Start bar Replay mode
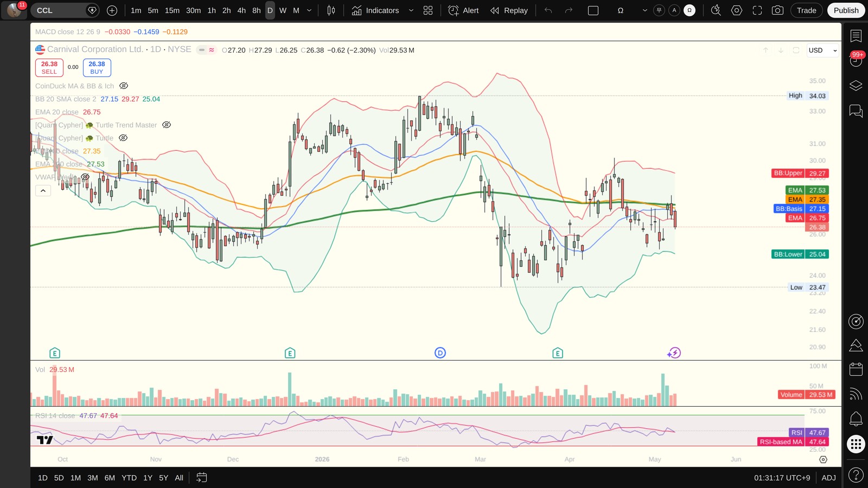 coord(509,10)
